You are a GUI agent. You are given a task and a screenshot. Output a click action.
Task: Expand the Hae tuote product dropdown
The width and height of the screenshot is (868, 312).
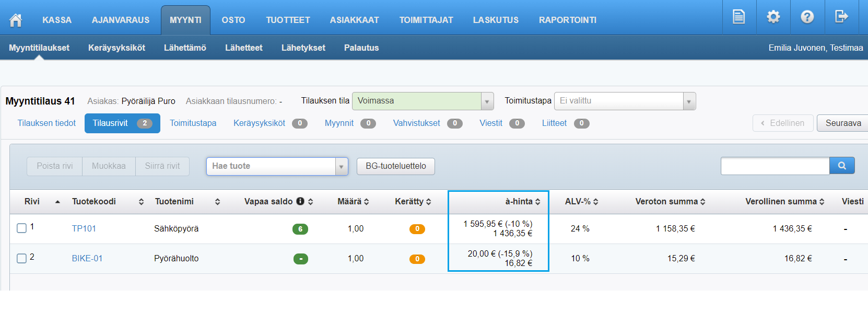[x=341, y=167]
